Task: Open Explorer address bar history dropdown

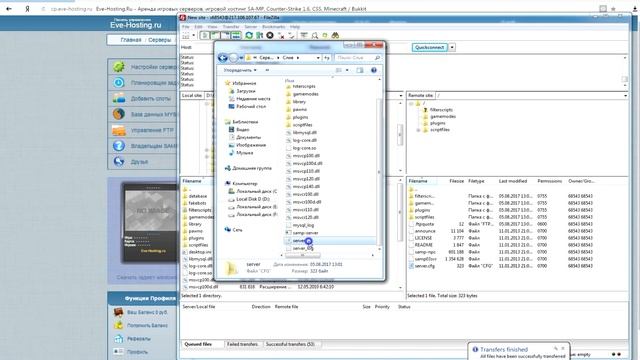Action: coord(318,58)
